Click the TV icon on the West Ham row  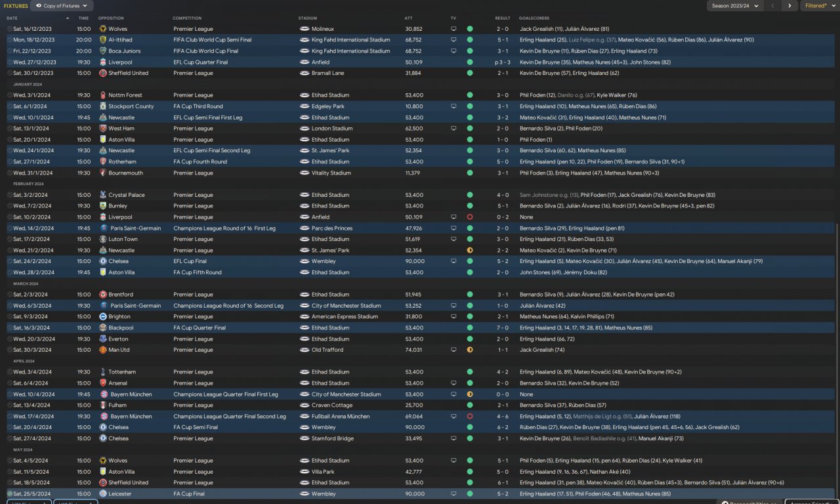coord(453,129)
